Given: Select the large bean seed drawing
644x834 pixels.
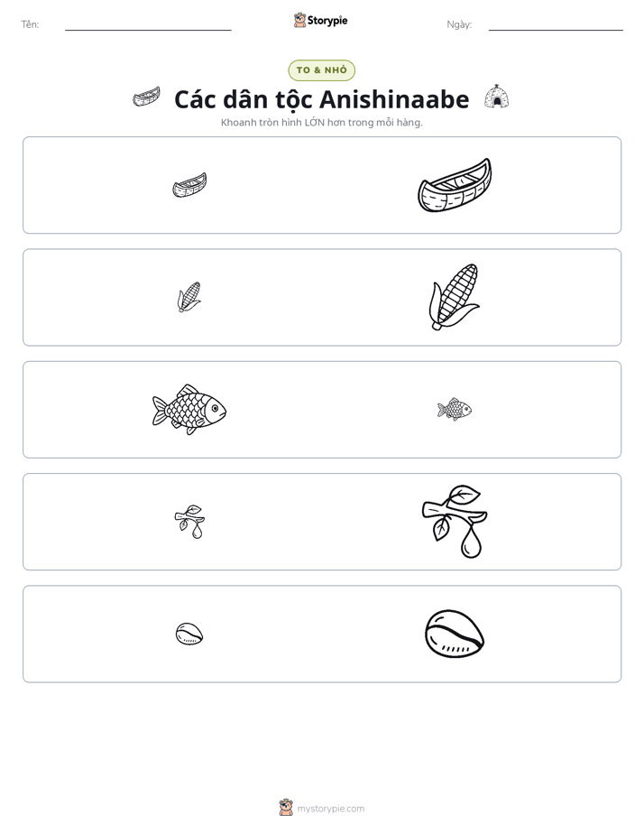Looking at the screenshot, I should (455, 634).
